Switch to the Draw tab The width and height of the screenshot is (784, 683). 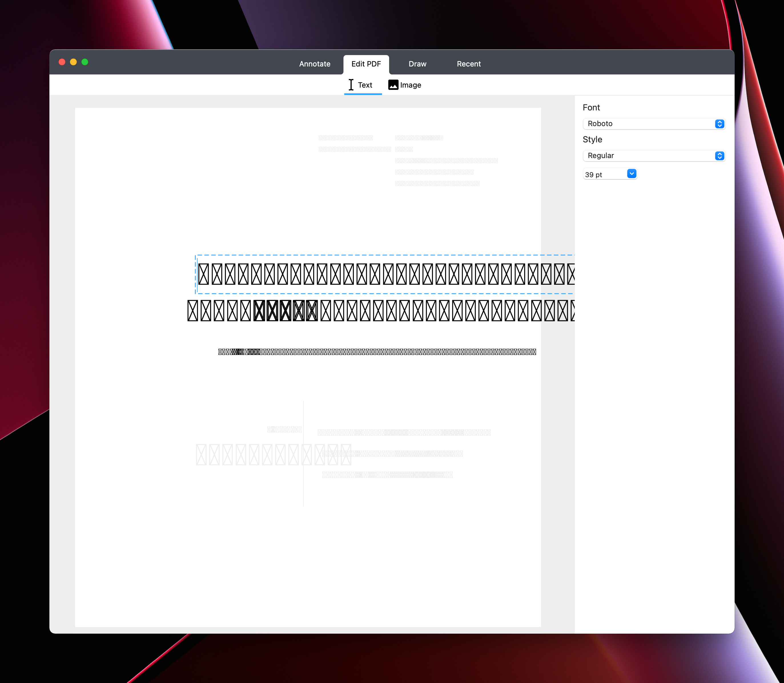coord(417,64)
